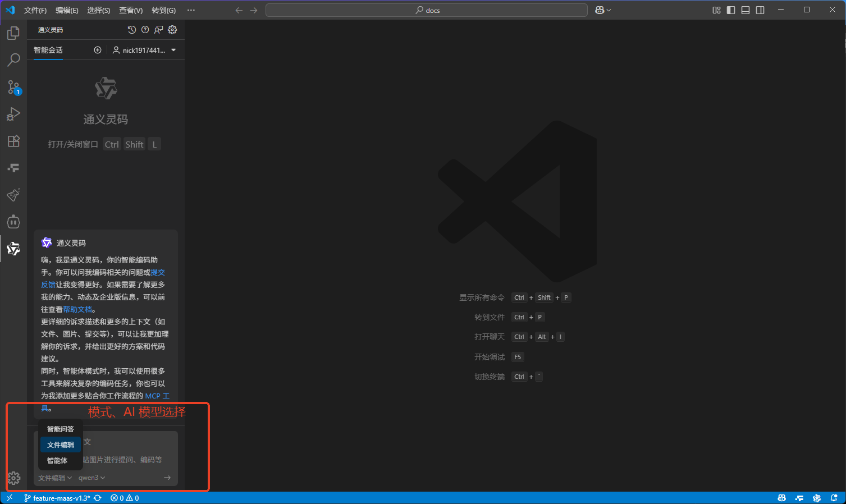Click Customize Layout icon in title bar
The width and height of the screenshot is (846, 504).
point(716,10)
